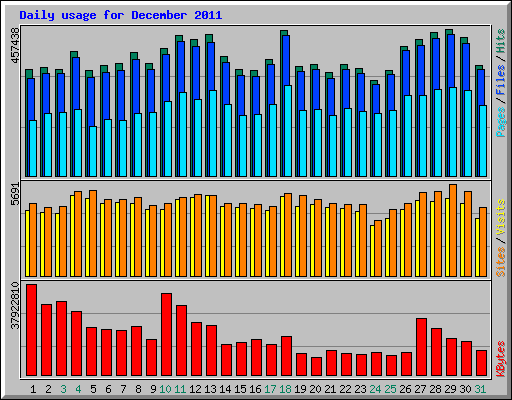This screenshot has width=512, height=400.
Task: Click the orange visits bar for day 29
Action: [453, 230]
